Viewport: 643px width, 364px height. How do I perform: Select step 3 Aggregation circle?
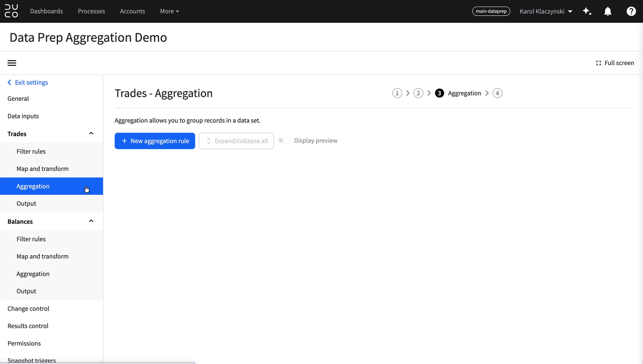(439, 93)
